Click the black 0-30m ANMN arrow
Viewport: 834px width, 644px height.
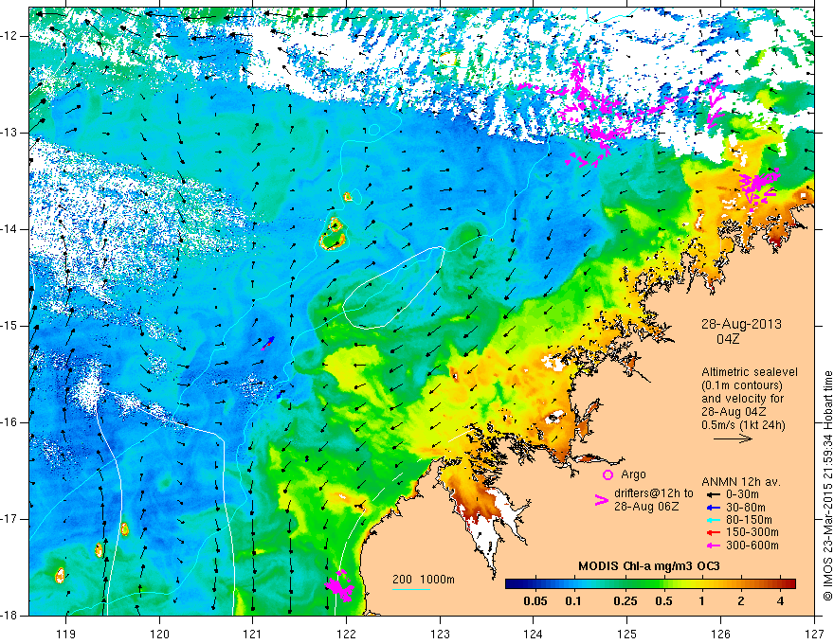(x=713, y=494)
